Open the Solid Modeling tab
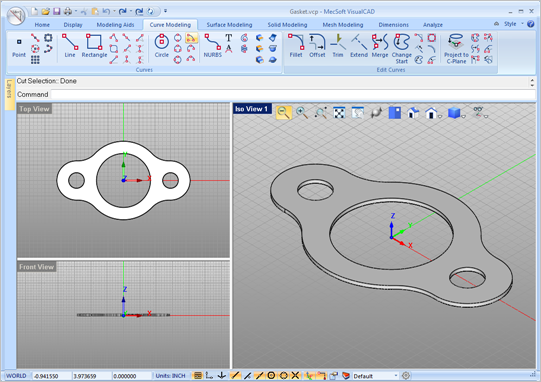The image size is (541, 382). 287,25
